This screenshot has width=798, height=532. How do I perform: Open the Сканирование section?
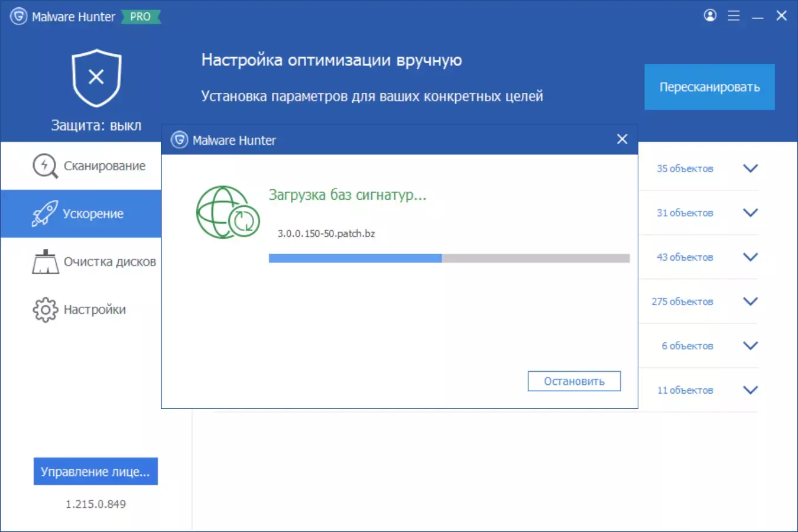[81, 166]
